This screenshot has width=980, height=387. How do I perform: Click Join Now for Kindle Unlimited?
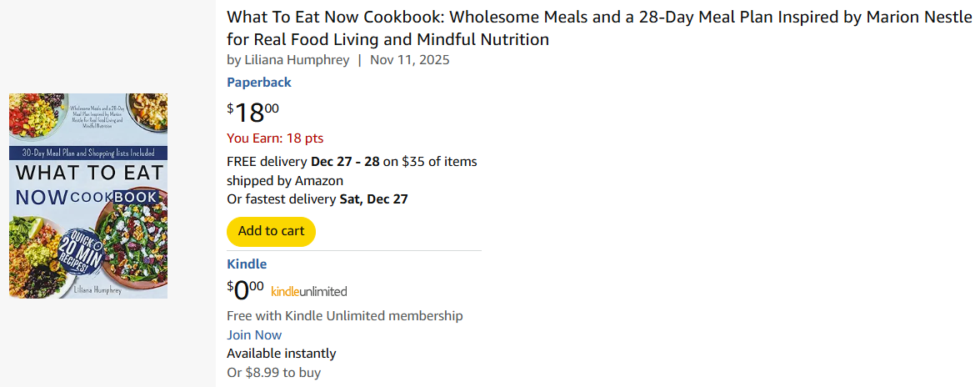[x=254, y=335]
